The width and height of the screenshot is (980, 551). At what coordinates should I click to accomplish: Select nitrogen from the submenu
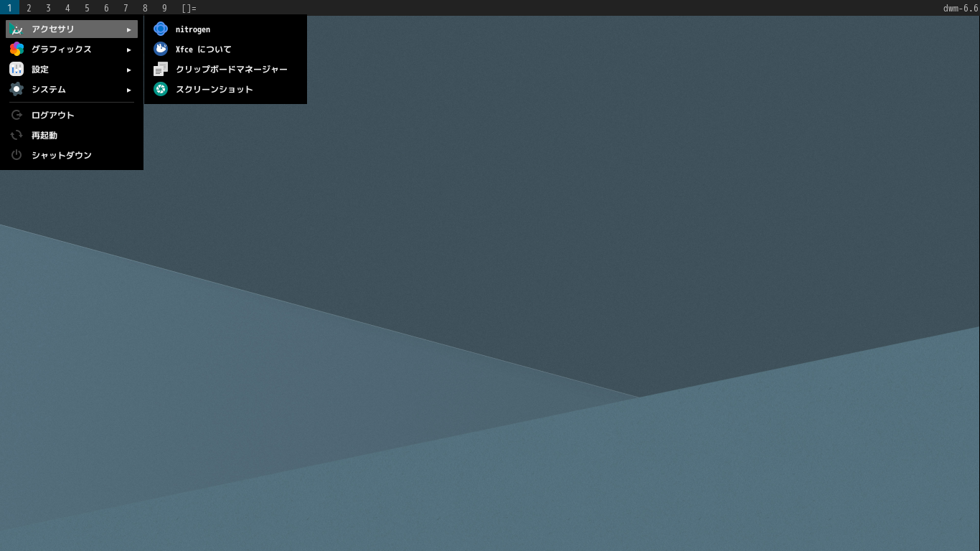point(193,29)
